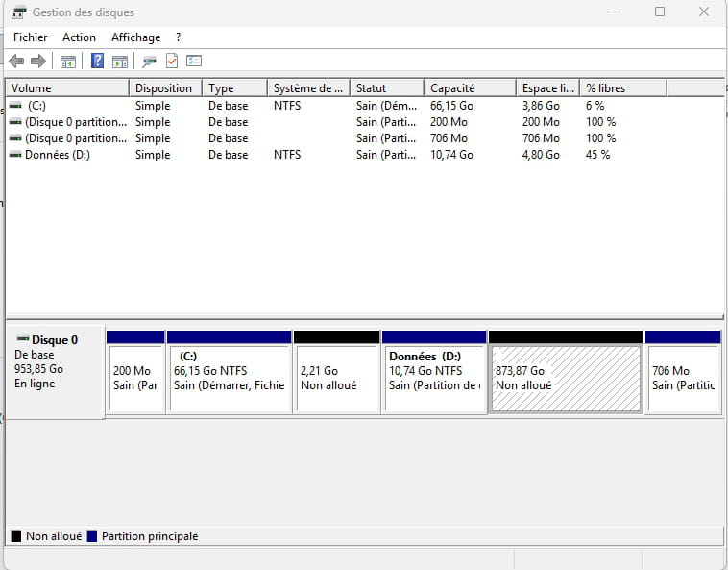Open the ? help menu
The image size is (728, 570).
[x=178, y=37]
